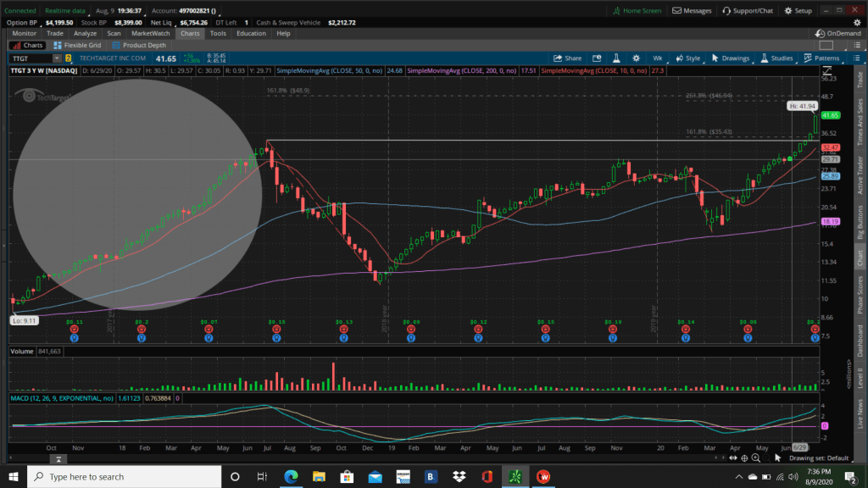Viewport: 868px width, 488px height.
Task: Open the Share chart menu
Action: 567,58
